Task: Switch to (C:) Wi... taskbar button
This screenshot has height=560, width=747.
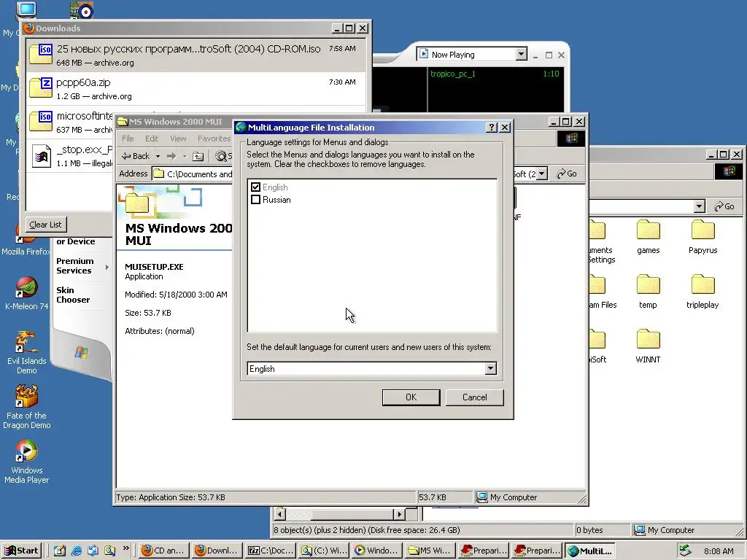Action: point(324,551)
